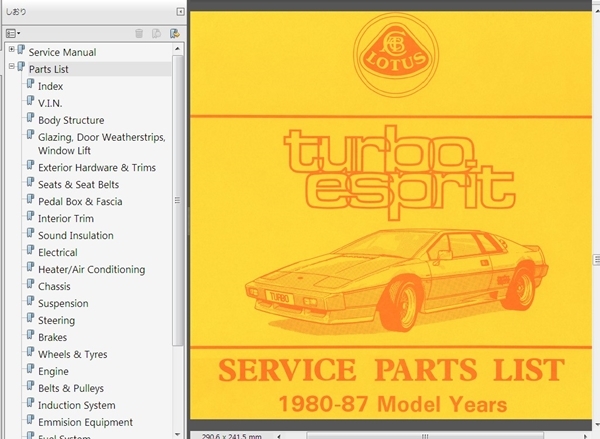Click the Chassis bookmark page icon

[30, 284]
